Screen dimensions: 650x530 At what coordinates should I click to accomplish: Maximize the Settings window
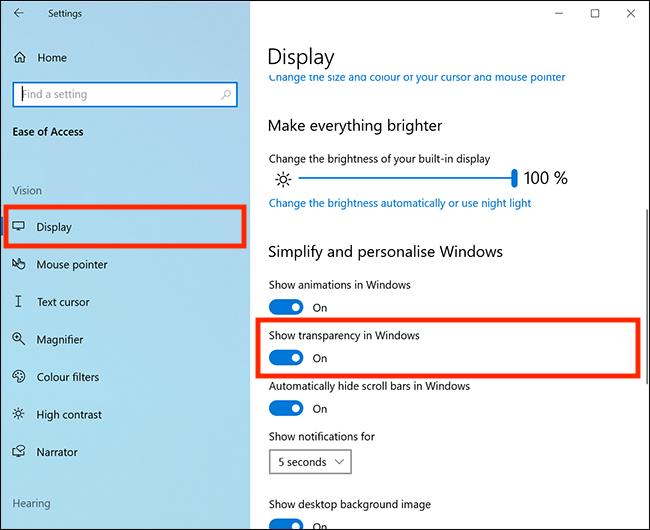pyautogui.click(x=595, y=13)
